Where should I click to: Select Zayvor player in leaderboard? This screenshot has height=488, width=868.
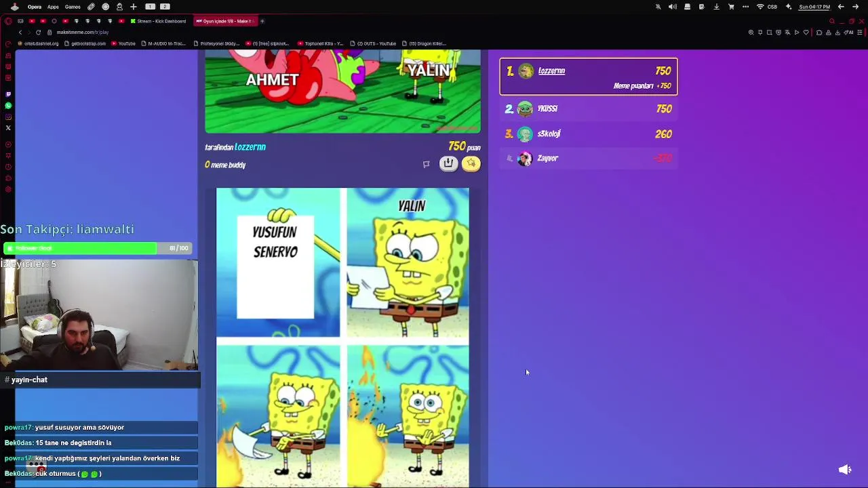589,159
